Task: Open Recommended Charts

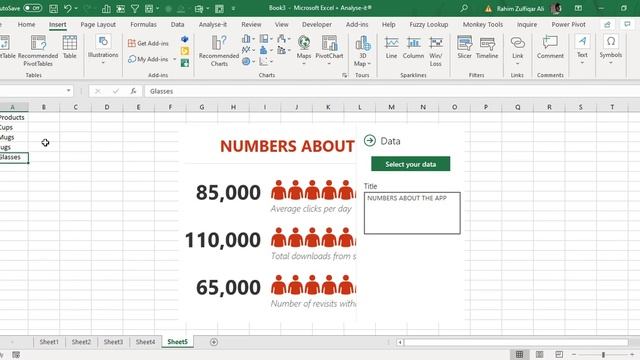Action: click(219, 51)
